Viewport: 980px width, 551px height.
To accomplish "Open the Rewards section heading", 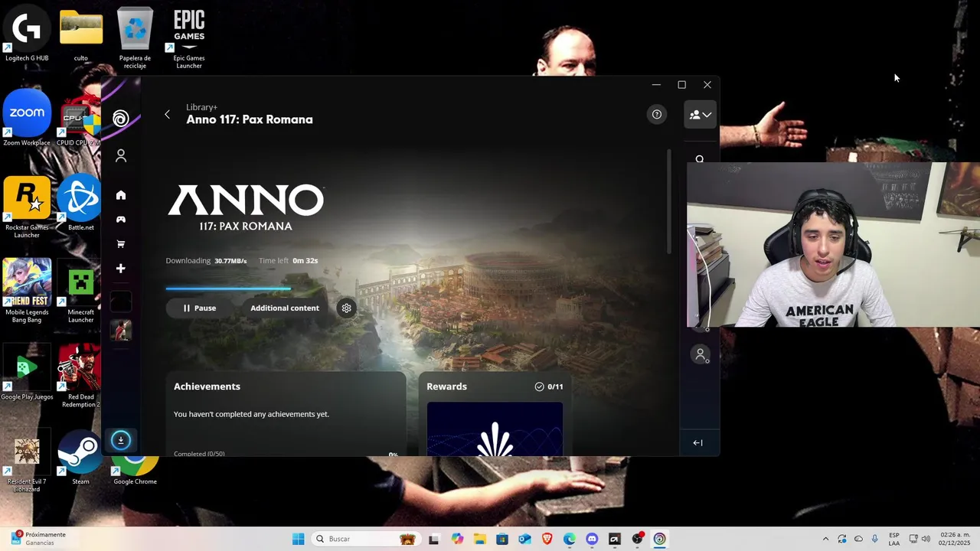I will pos(446,386).
